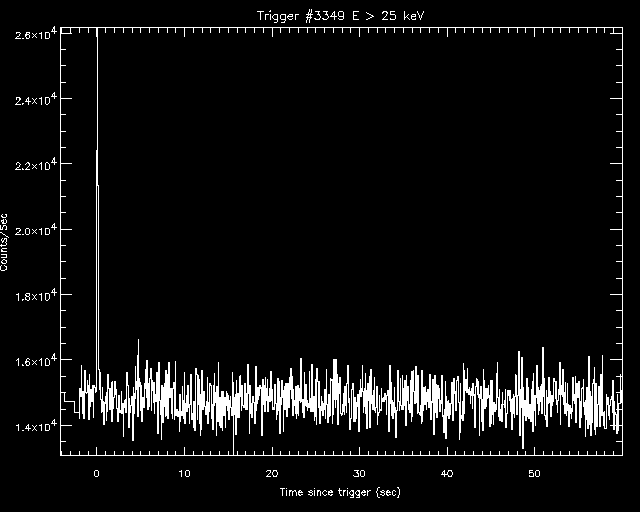Click the "Time since trigger (sec)" axis label

(340, 492)
